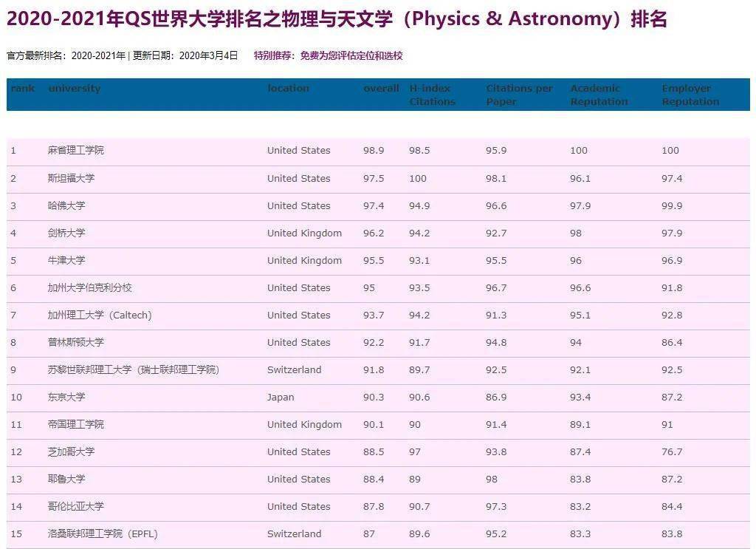Click the Employer Reputation header
The image size is (756, 549).
click(x=690, y=95)
